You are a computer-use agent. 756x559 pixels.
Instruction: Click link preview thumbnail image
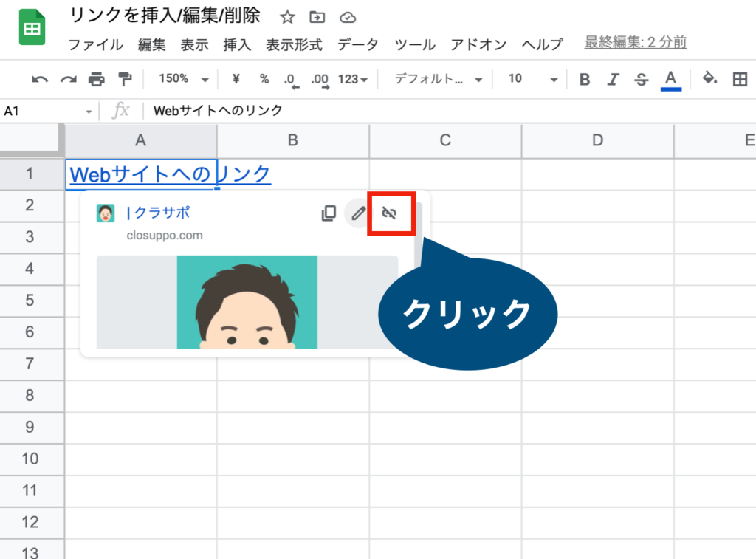[247, 302]
